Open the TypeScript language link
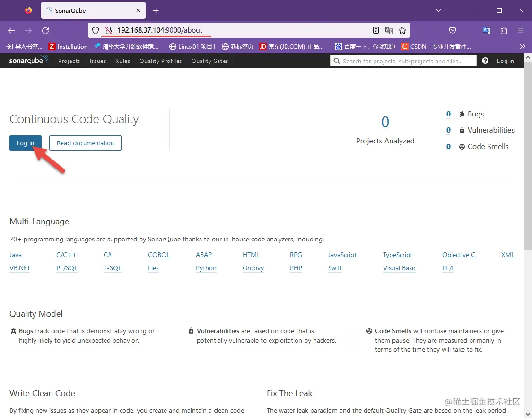This screenshot has width=532, height=418. coord(397,255)
